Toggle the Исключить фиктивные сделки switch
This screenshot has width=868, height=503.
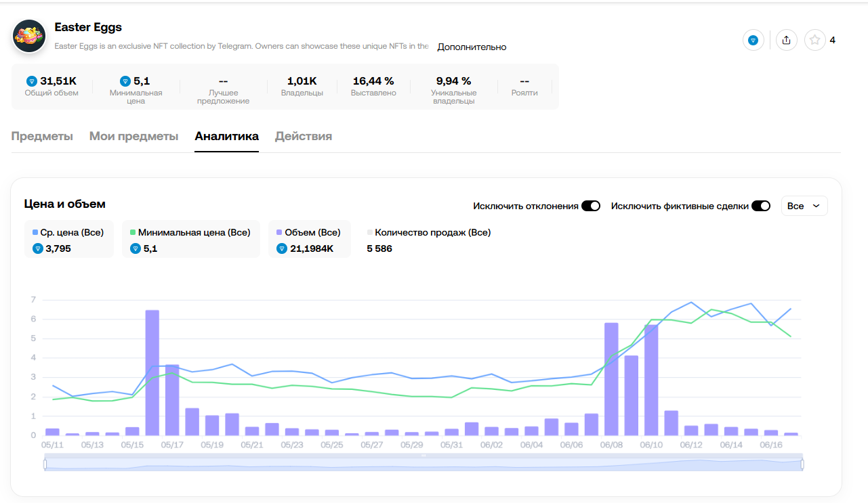(761, 206)
